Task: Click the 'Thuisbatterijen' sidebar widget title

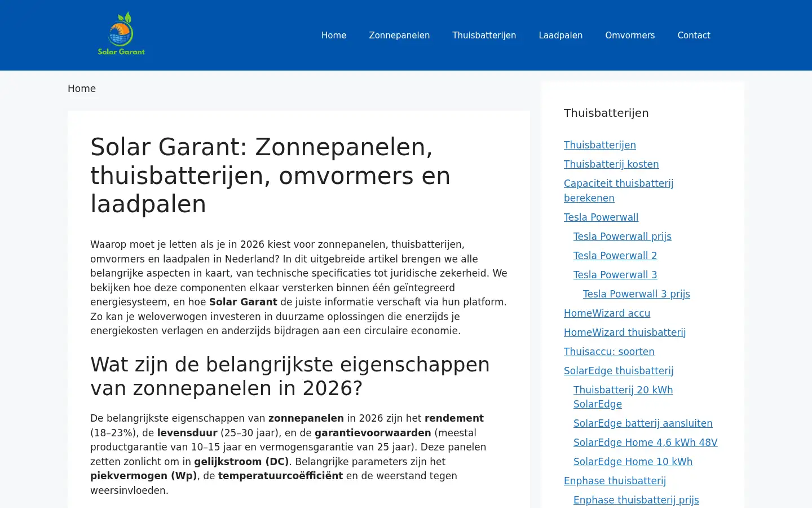Action: point(606,113)
